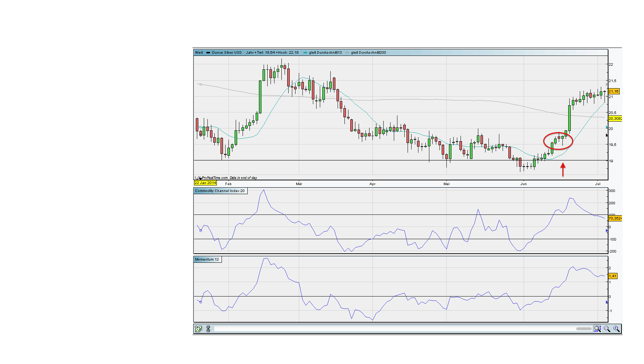Click the yellow '20,3082' moving average tag
Image resolution: width=644 pixels, height=364 pixels.
[615, 119]
